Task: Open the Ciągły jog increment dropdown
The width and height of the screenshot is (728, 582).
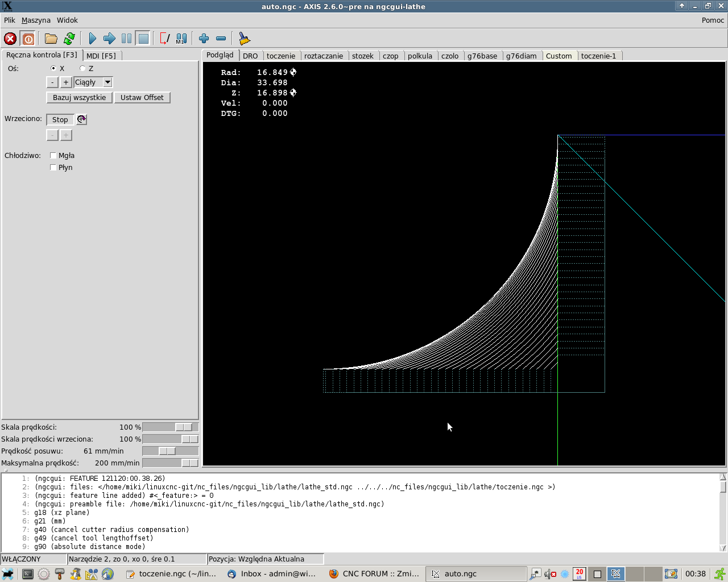Action: point(107,82)
